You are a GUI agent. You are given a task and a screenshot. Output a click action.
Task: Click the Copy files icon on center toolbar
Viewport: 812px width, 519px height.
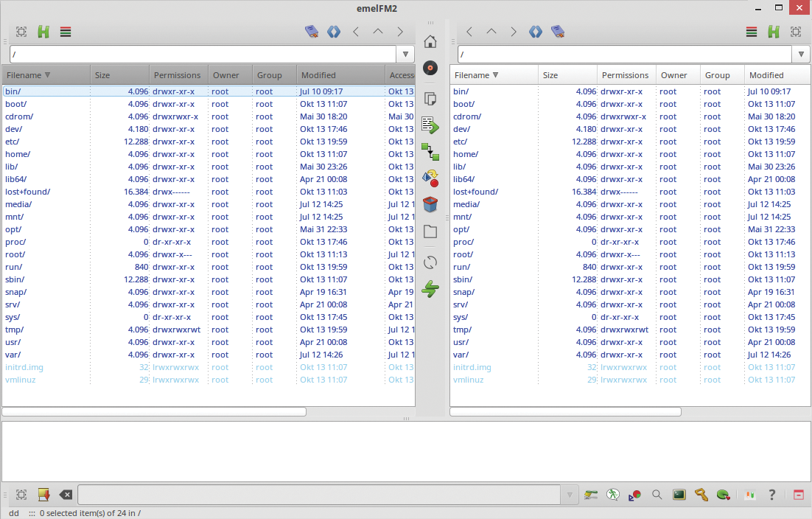[x=430, y=98]
